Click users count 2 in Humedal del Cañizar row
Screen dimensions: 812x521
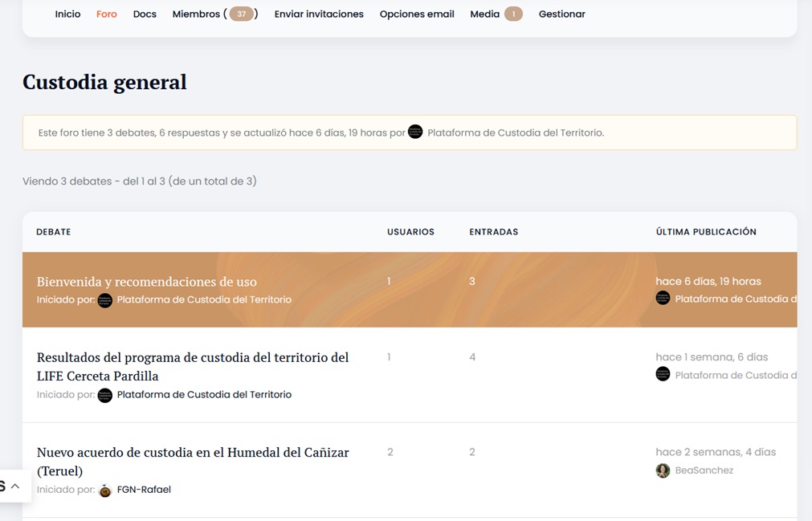(x=390, y=452)
